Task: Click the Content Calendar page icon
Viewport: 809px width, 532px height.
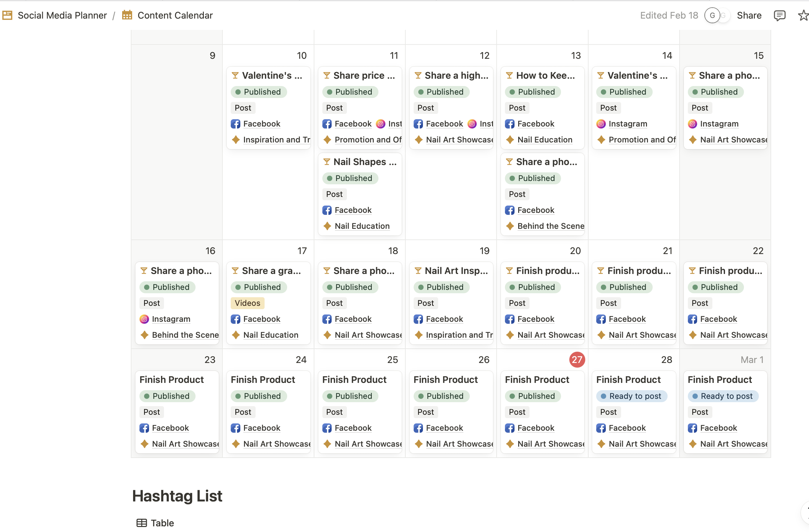Action: (127, 15)
